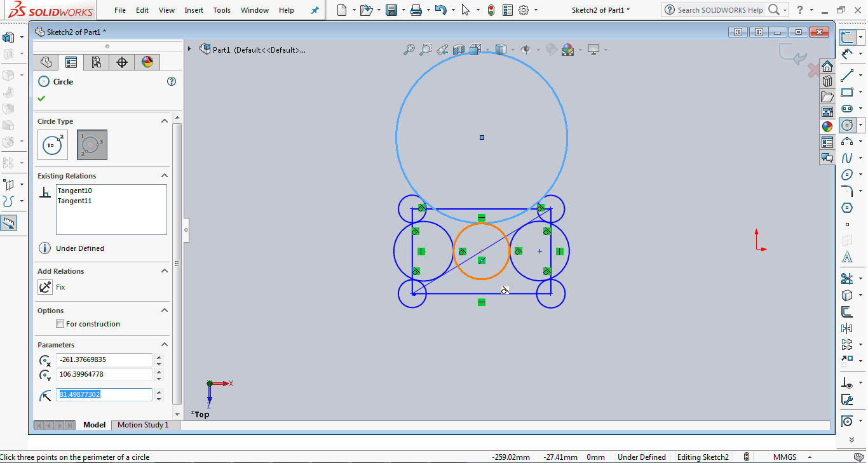Open the Edit menu
The image size is (868, 463).
pyautogui.click(x=142, y=10)
